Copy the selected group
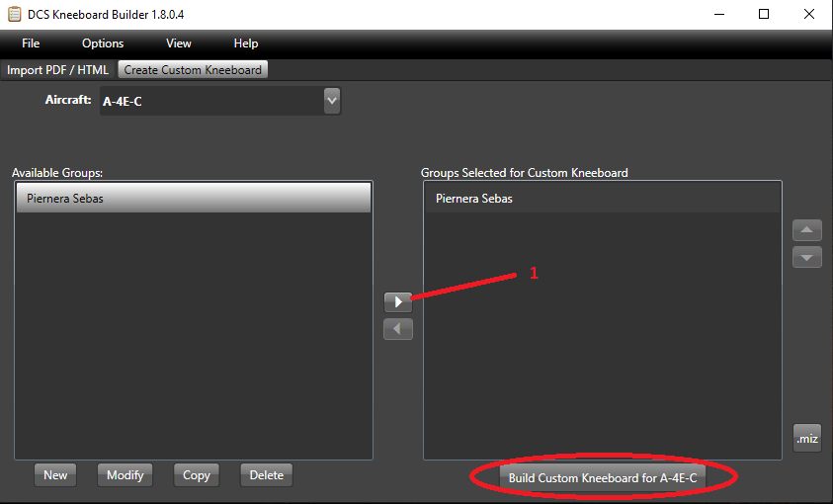The height and width of the screenshot is (504, 833). (196, 475)
